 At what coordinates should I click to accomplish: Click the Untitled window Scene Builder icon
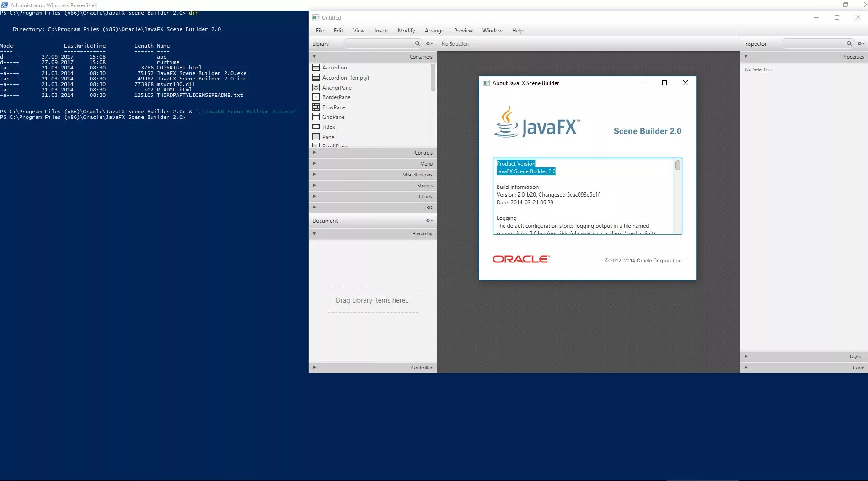pyautogui.click(x=316, y=17)
